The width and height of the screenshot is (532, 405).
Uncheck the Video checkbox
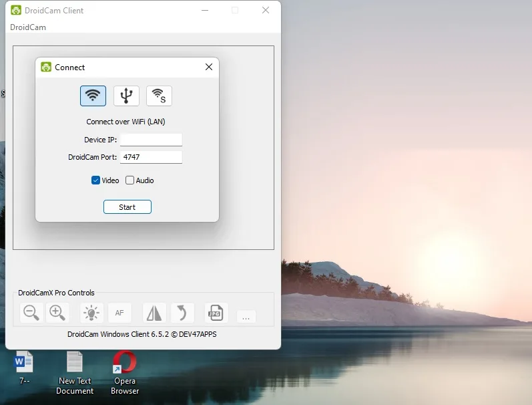coord(95,180)
